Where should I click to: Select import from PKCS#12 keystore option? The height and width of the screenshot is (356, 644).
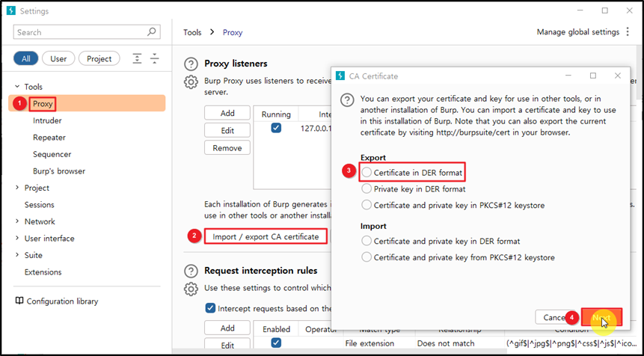click(x=367, y=257)
